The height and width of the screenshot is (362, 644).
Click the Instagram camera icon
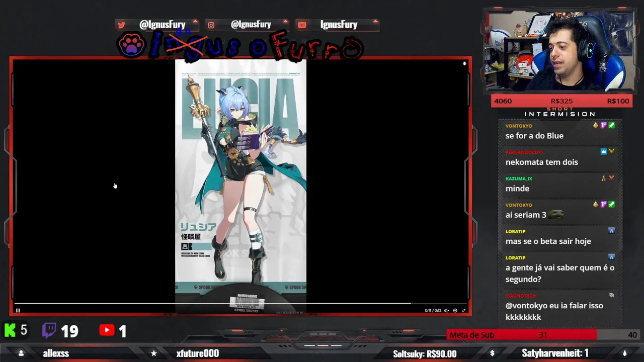click(211, 25)
